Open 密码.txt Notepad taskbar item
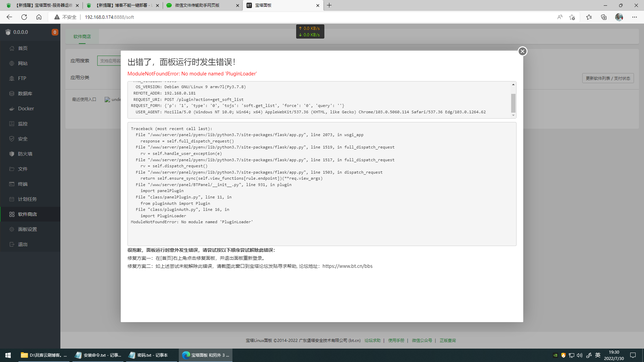The height and width of the screenshot is (362, 644). point(152,355)
